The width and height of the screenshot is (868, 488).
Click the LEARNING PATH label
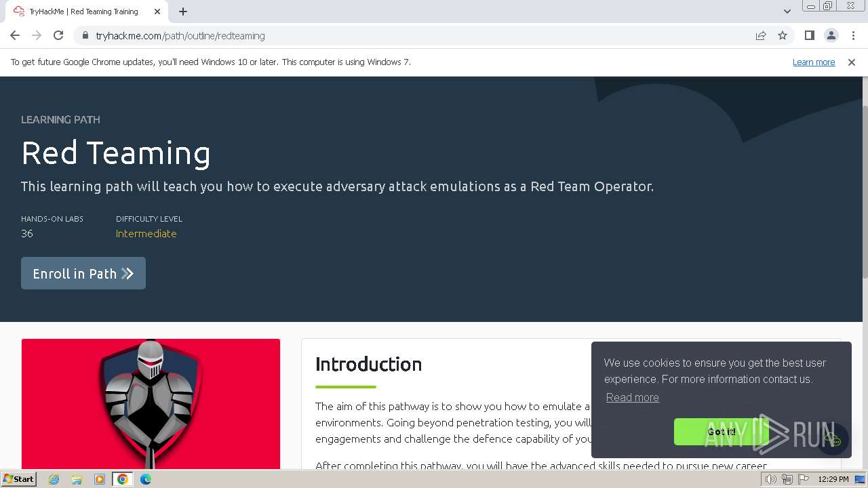pyautogui.click(x=60, y=119)
